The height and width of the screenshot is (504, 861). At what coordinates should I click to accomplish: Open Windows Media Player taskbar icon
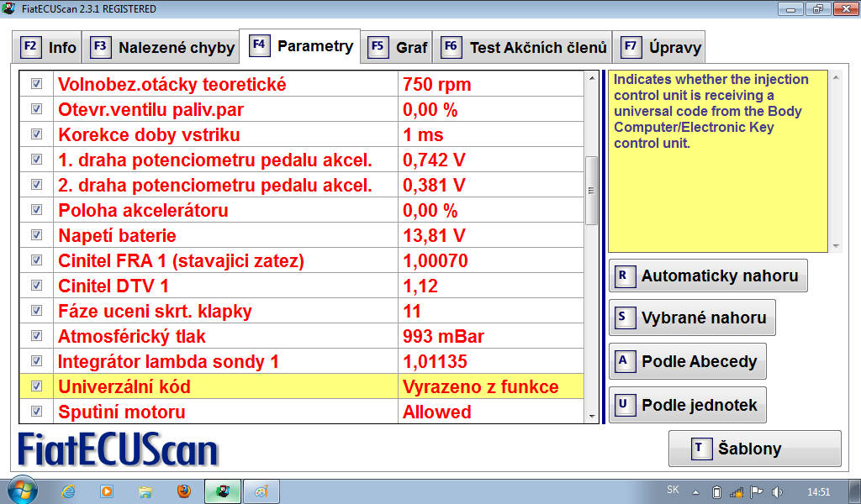pyautogui.click(x=107, y=491)
